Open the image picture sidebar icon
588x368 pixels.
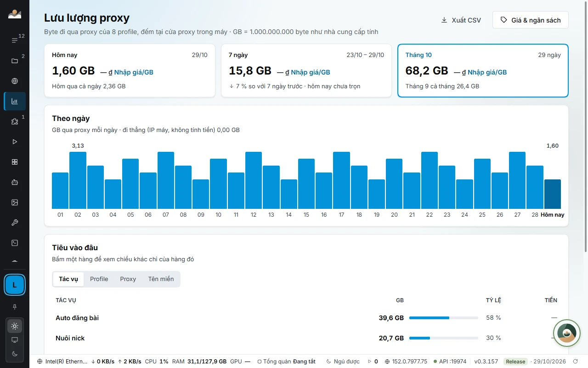coord(15,202)
